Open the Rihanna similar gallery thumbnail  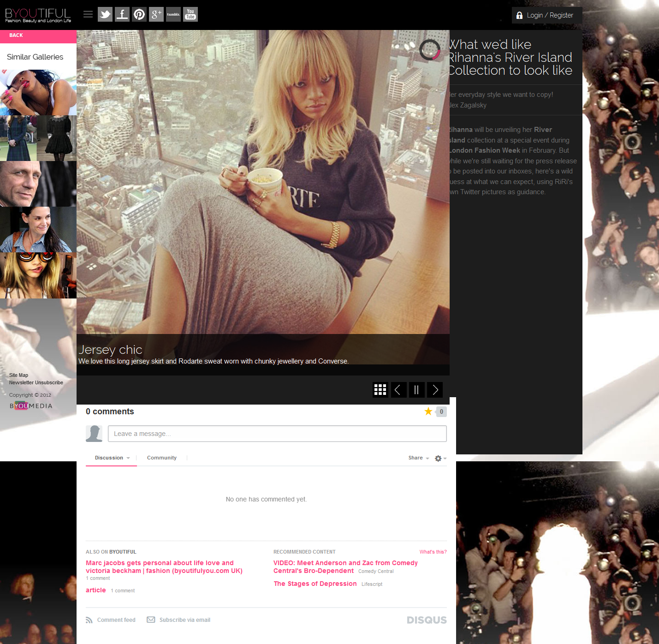[x=38, y=92]
